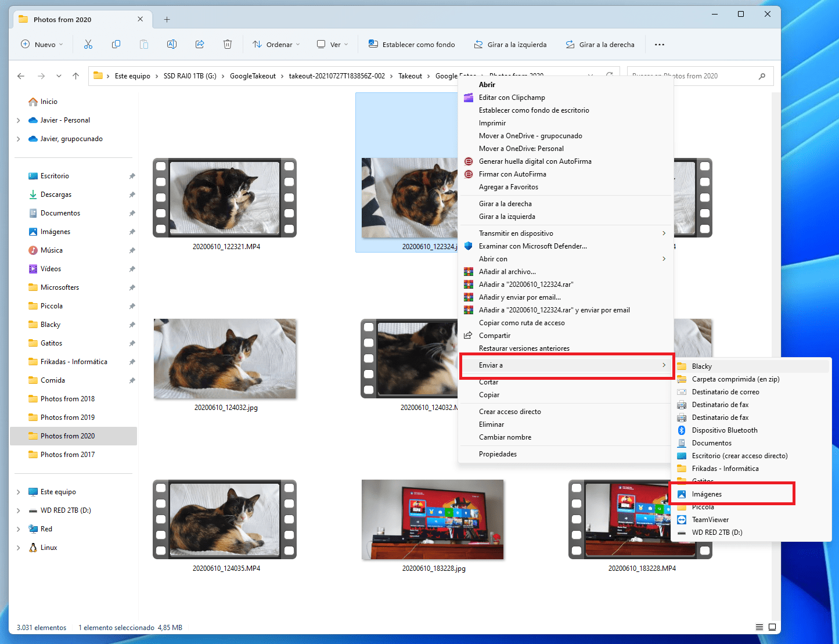
Task: Click SSD RAI0 1TB (G:) breadcrumb
Action: pyautogui.click(x=190, y=76)
